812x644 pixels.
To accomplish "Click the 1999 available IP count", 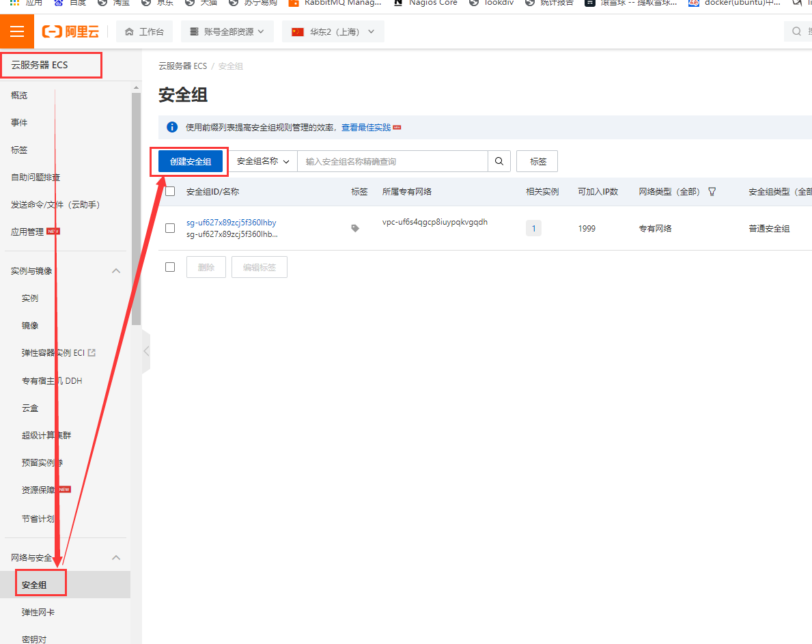I will [587, 229].
